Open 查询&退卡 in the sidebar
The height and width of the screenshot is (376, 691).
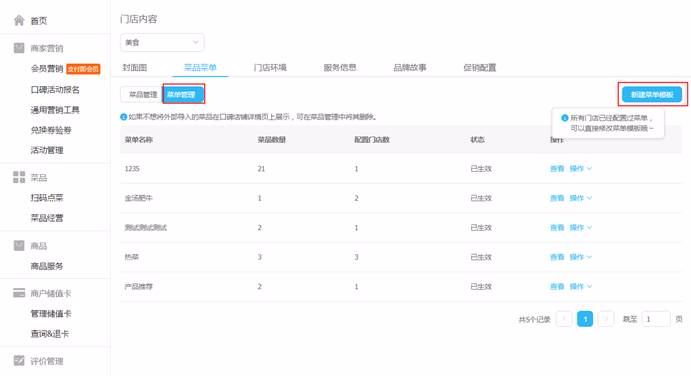49,334
